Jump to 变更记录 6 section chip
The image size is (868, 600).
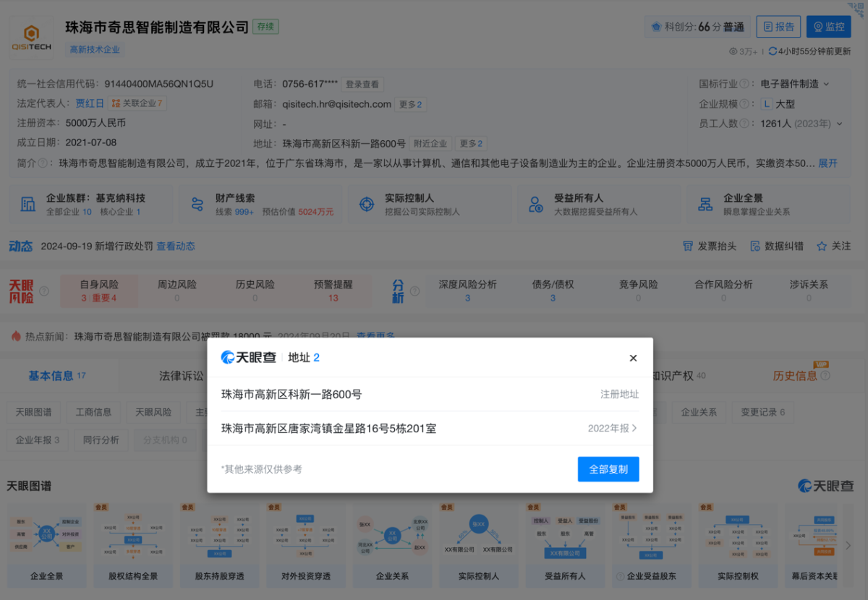(762, 412)
